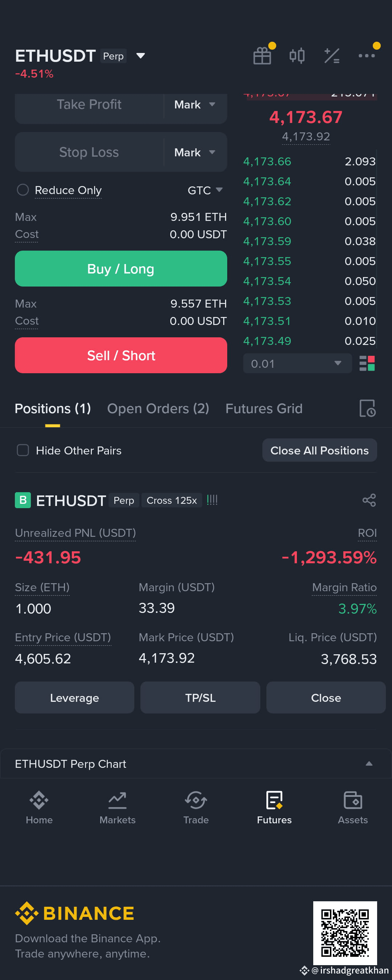Viewport: 392px width, 980px height.
Task: Open the plus/minus calculator icon
Action: click(x=331, y=56)
